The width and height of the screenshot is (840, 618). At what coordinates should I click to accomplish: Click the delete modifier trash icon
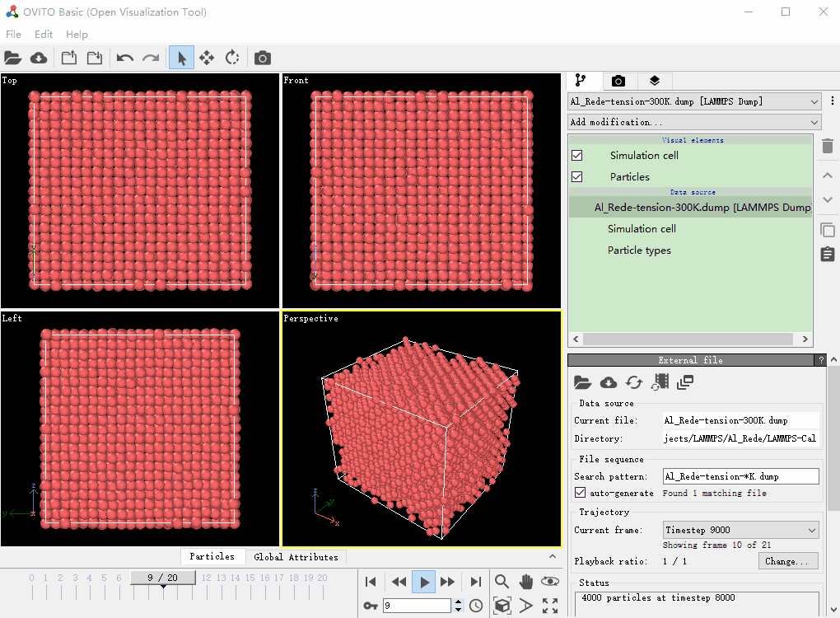point(828,147)
